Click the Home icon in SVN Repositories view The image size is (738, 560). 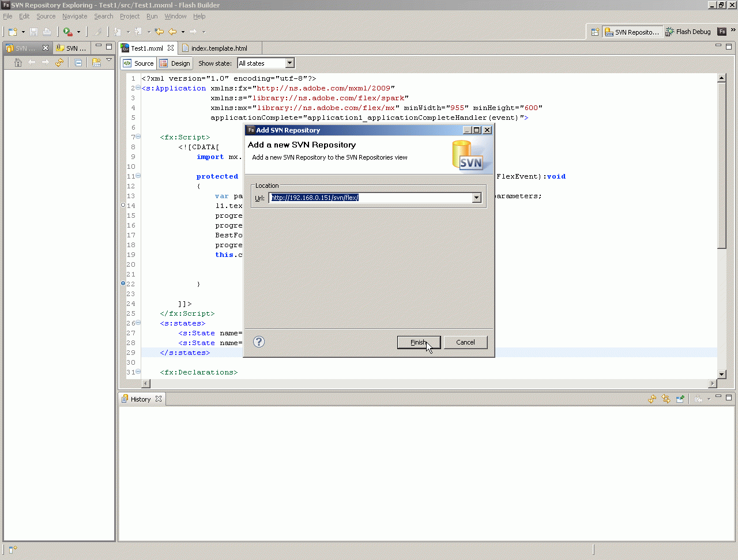click(x=18, y=63)
